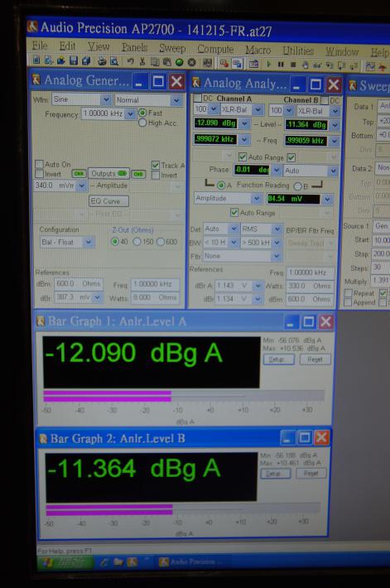
Task: Click Reset in Bar Graph 2
Action: point(311,474)
